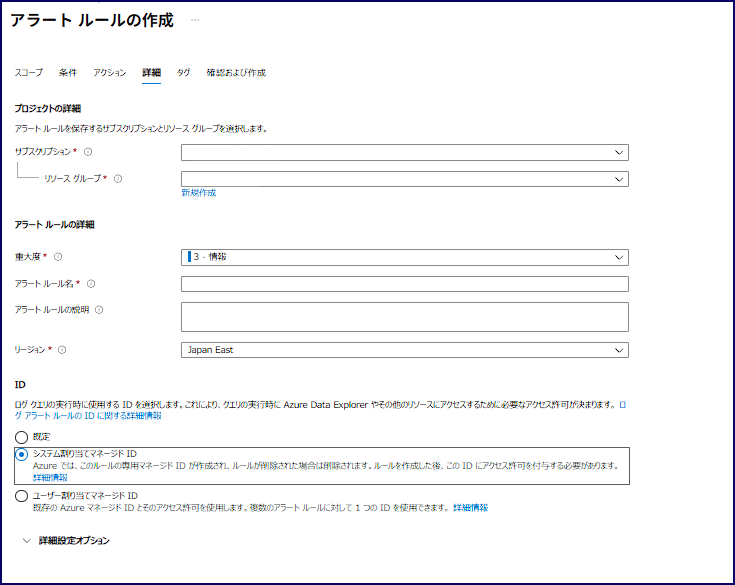Click the info icon beside アラート ルール名
735x585 pixels.
pyautogui.click(x=91, y=284)
